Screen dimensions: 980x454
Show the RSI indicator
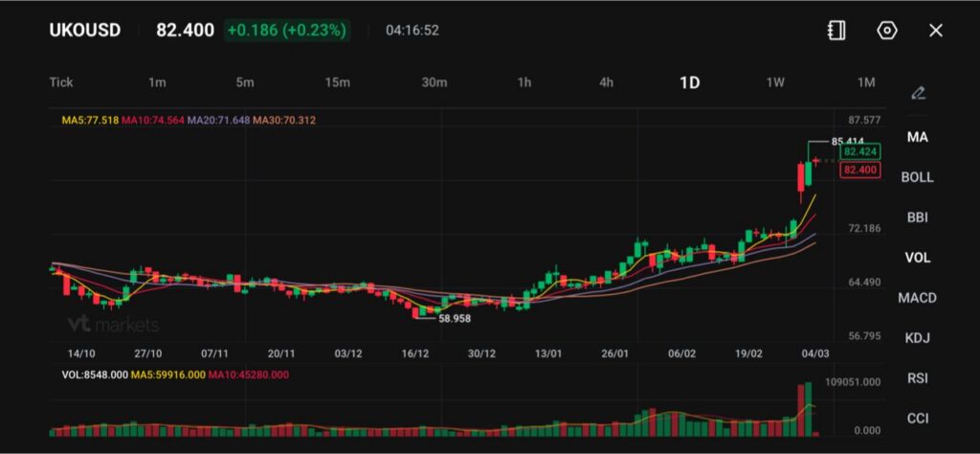[917, 378]
